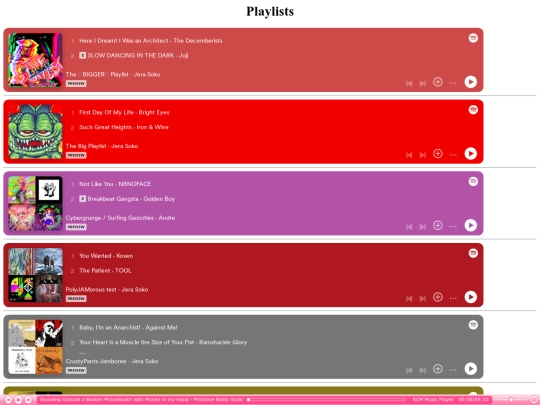
Task: Play The BIGGER Playlist by Jera Soko
Action: [470, 82]
